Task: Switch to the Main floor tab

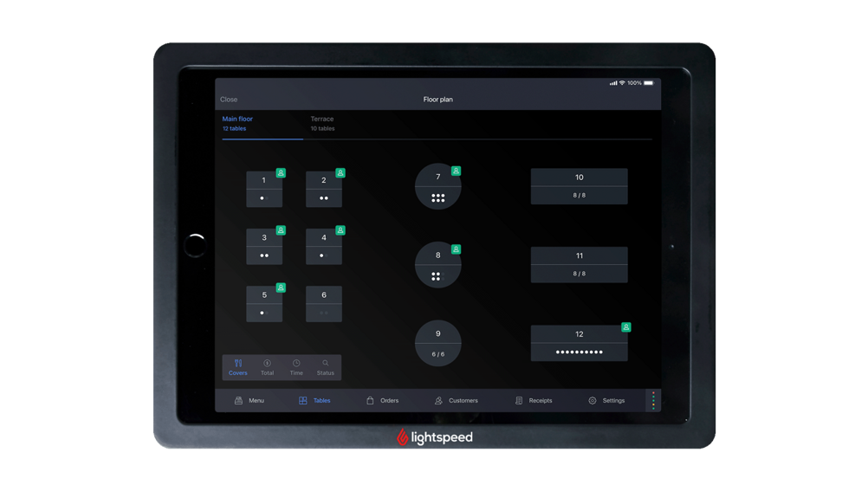Action: (x=237, y=123)
